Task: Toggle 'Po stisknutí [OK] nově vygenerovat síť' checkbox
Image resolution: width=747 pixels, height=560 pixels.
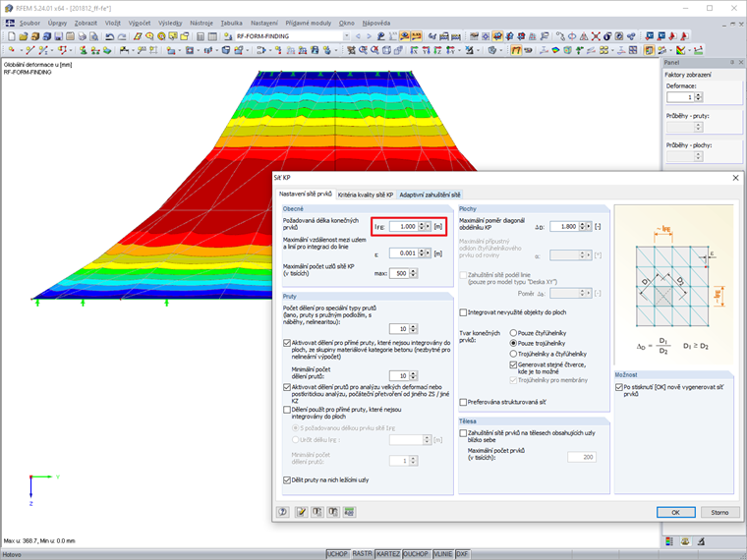Action: pyautogui.click(x=619, y=387)
